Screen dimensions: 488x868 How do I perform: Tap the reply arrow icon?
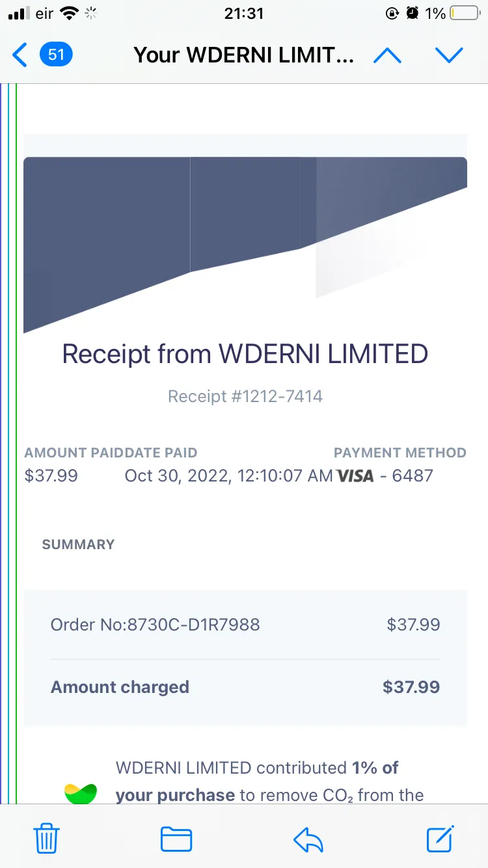point(308,839)
